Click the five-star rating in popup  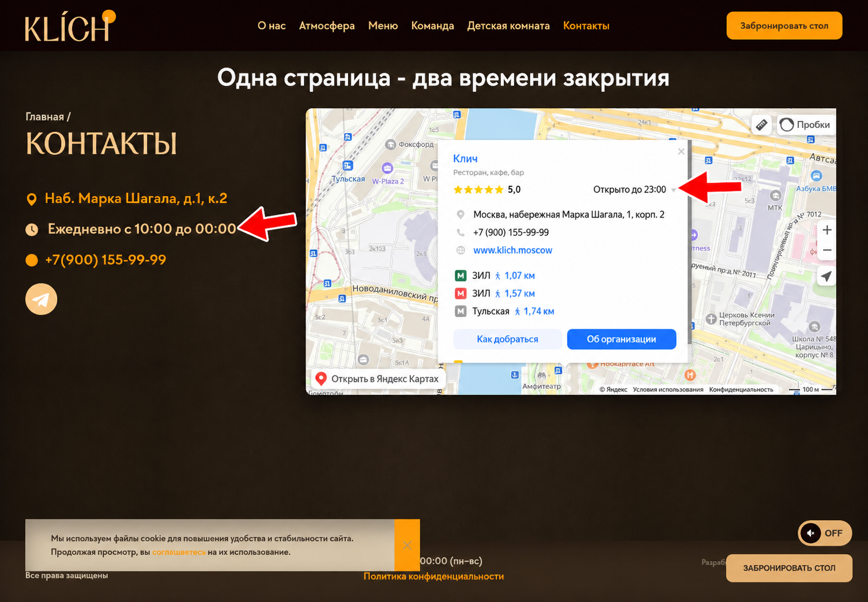pyautogui.click(x=478, y=190)
